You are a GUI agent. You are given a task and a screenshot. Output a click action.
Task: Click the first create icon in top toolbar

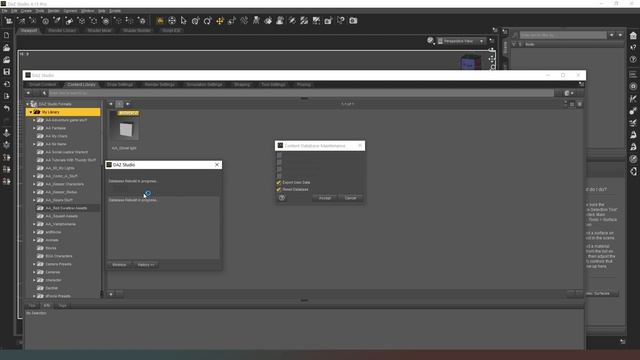tap(9, 20)
